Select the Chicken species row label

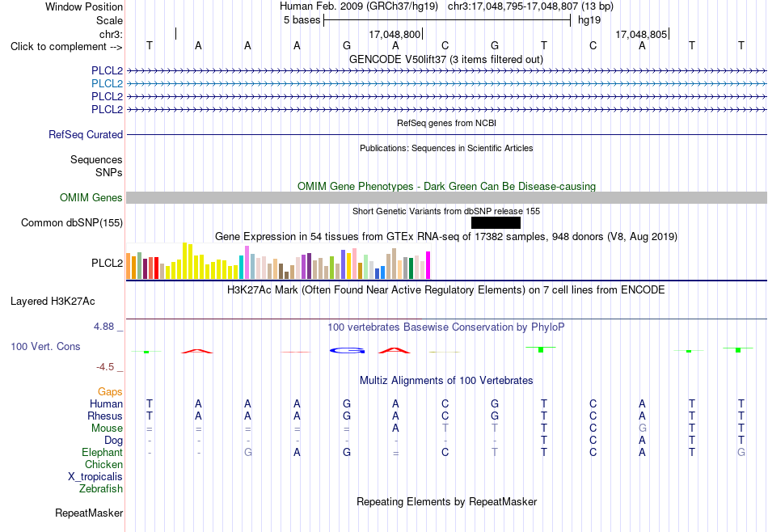pyautogui.click(x=103, y=464)
